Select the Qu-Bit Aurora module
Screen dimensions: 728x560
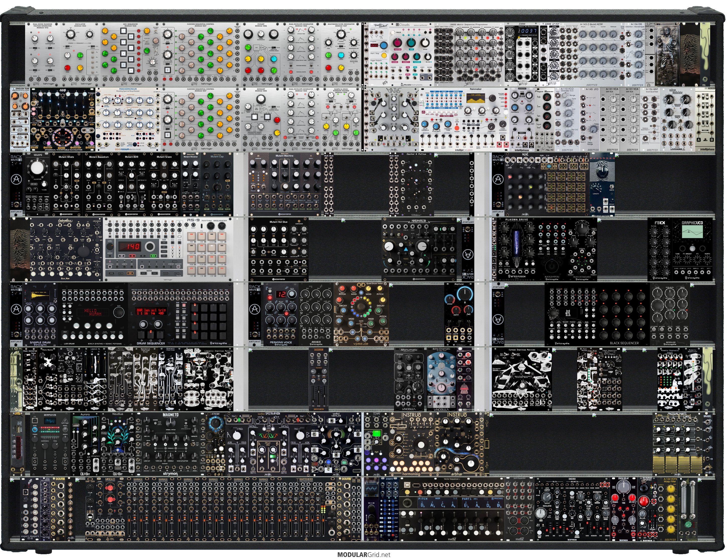tap(85, 444)
